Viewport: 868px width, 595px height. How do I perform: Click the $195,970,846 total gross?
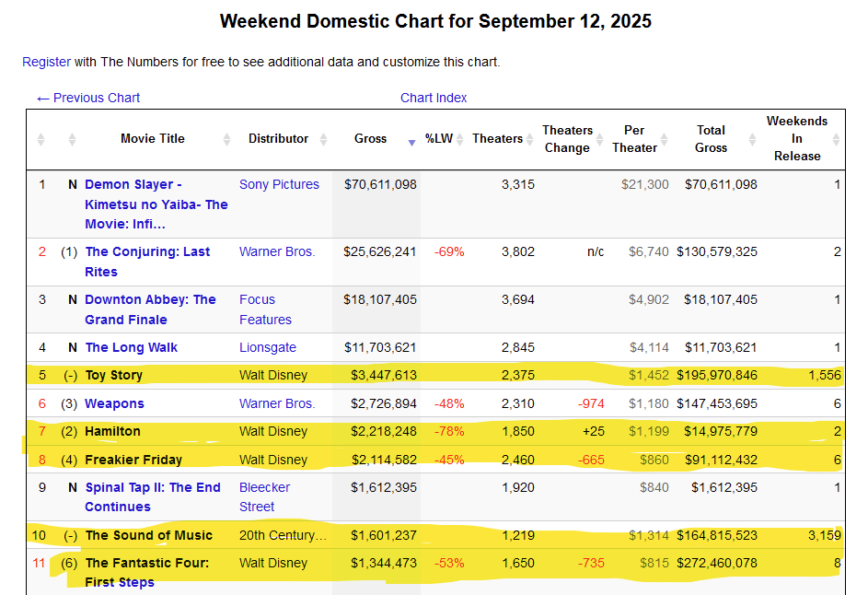[x=717, y=376]
